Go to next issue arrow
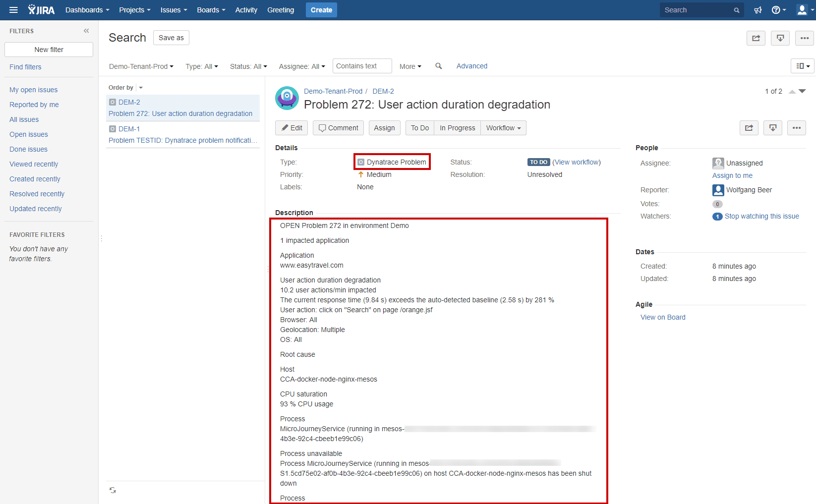 [802, 92]
